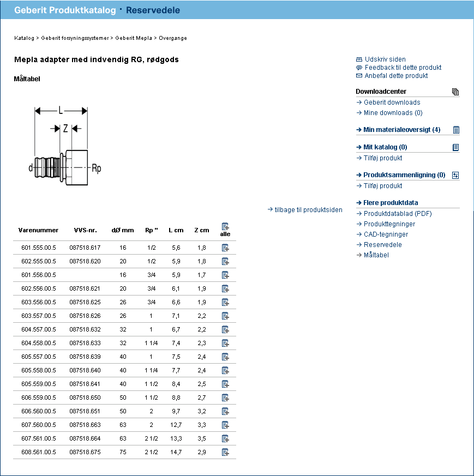
Task: Click item number 606.560.00.5
Action: coord(39,411)
